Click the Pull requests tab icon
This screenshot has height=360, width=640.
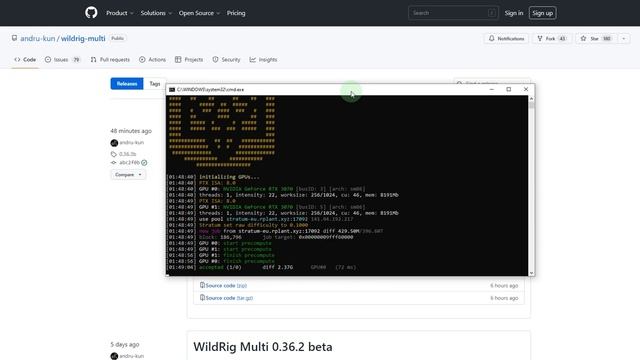click(93, 60)
